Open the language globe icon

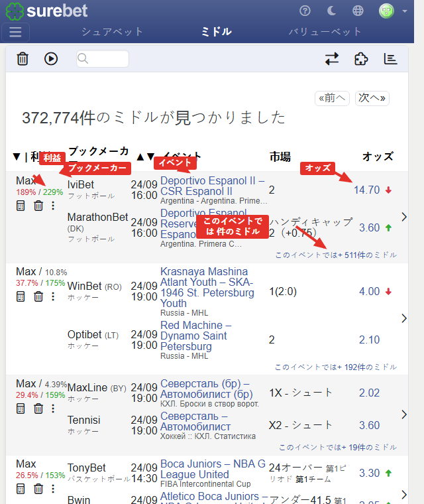[x=358, y=11]
